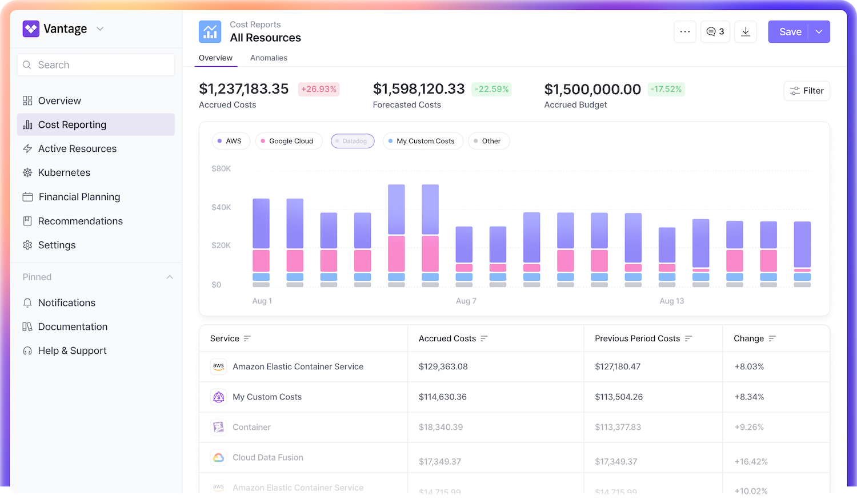Click the Cost Reports chart icon

210,32
